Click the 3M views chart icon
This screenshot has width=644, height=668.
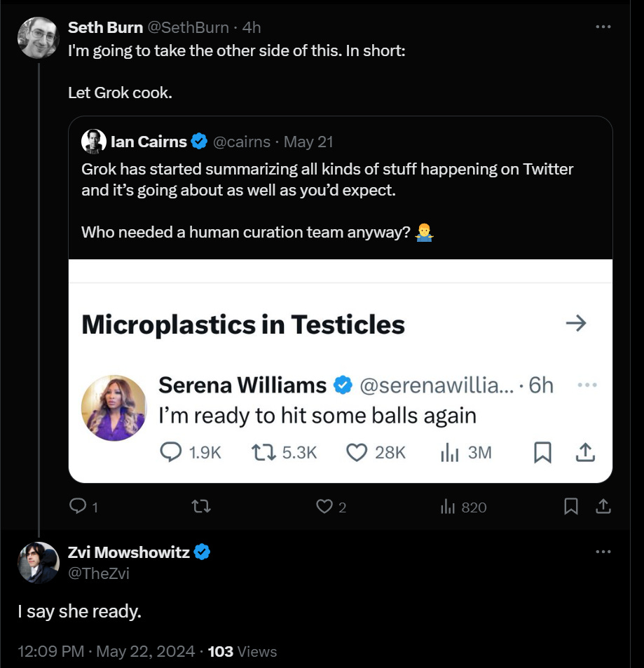point(450,453)
